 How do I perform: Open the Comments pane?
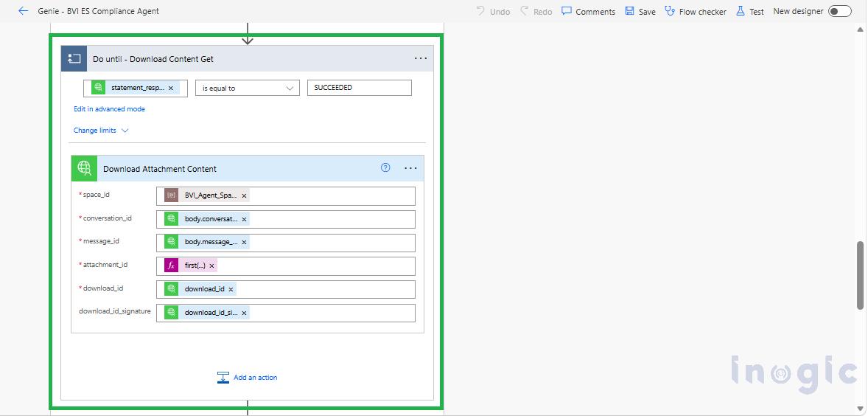coord(589,11)
